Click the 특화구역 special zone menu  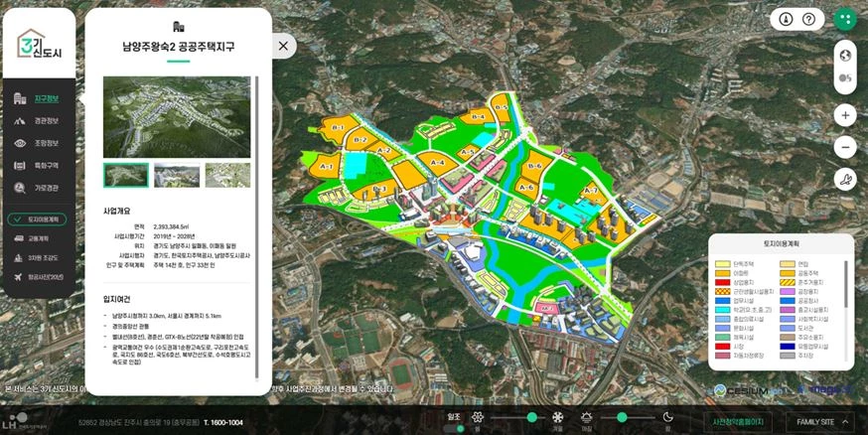pyautogui.click(x=39, y=166)
